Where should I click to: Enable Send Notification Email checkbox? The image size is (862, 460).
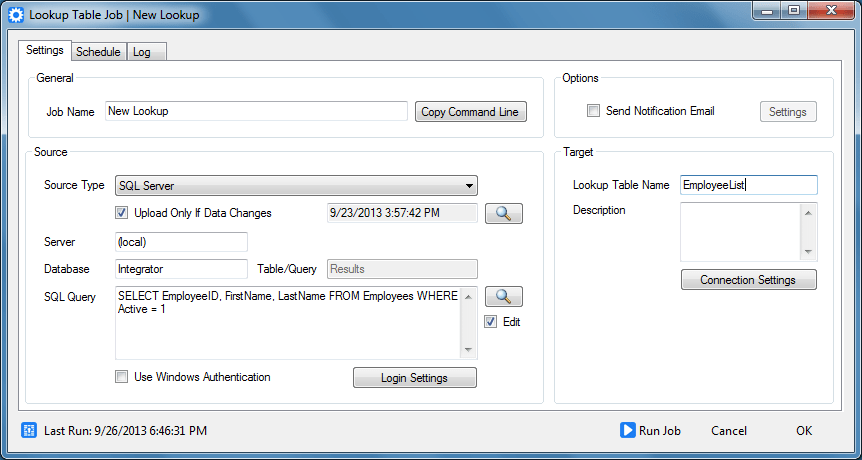593,111
